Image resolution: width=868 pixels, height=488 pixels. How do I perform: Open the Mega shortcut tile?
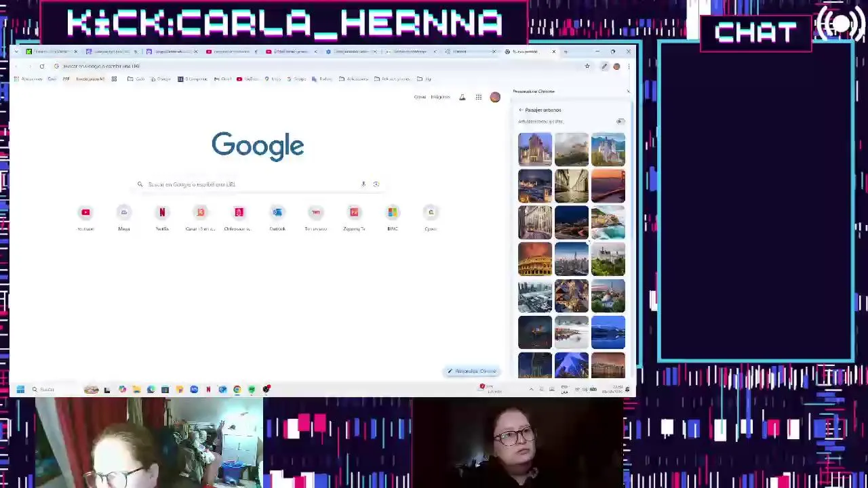[x=124, y=218]
